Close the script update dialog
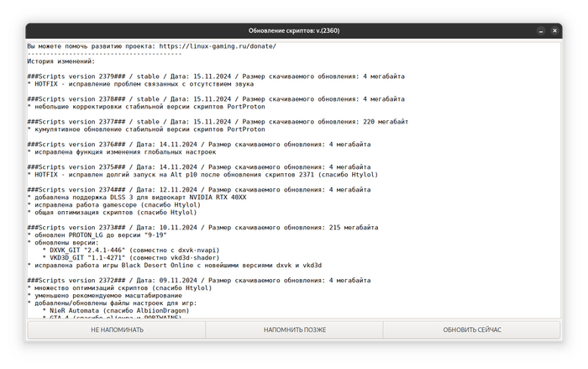 click(x=555, y=31)
